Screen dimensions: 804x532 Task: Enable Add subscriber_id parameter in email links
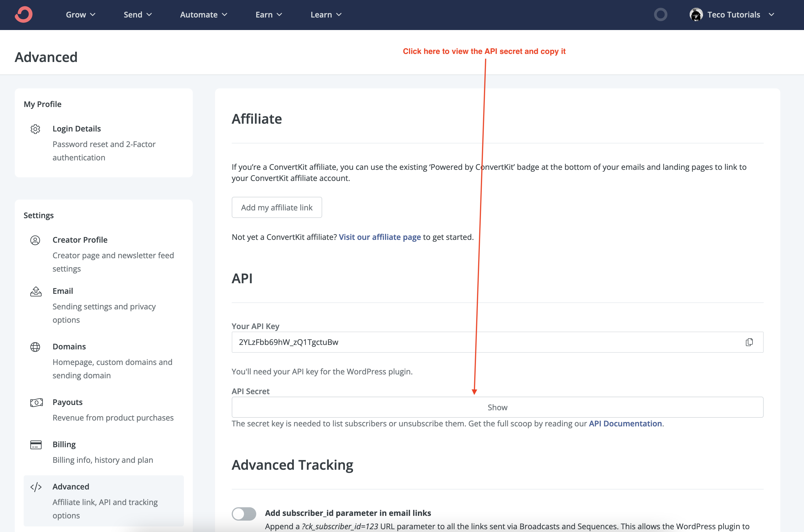tap(244, 513)
